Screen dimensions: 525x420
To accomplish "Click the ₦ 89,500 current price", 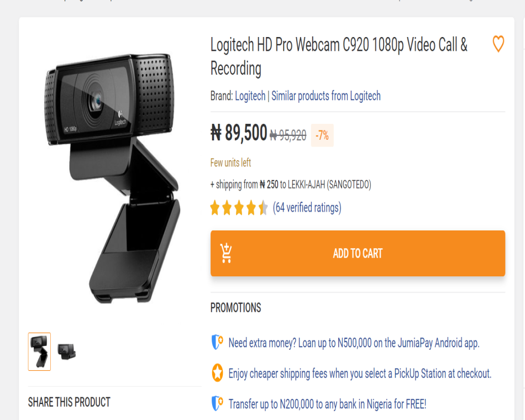I will [239, 133].
